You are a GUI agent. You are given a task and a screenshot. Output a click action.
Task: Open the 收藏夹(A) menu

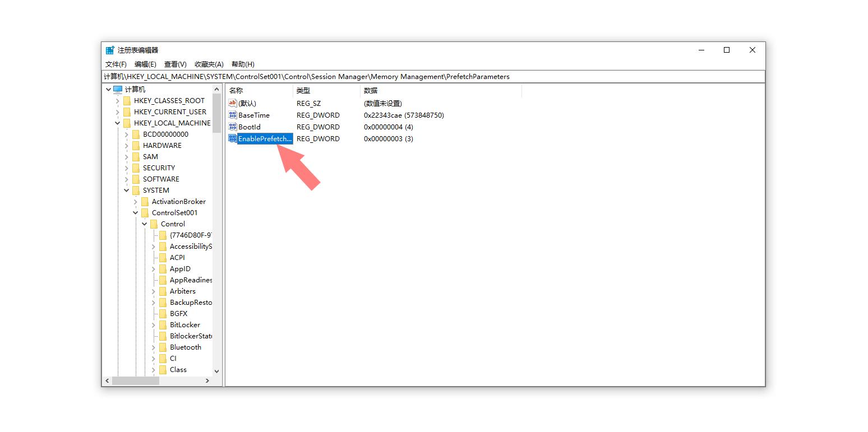coord(209,64)
